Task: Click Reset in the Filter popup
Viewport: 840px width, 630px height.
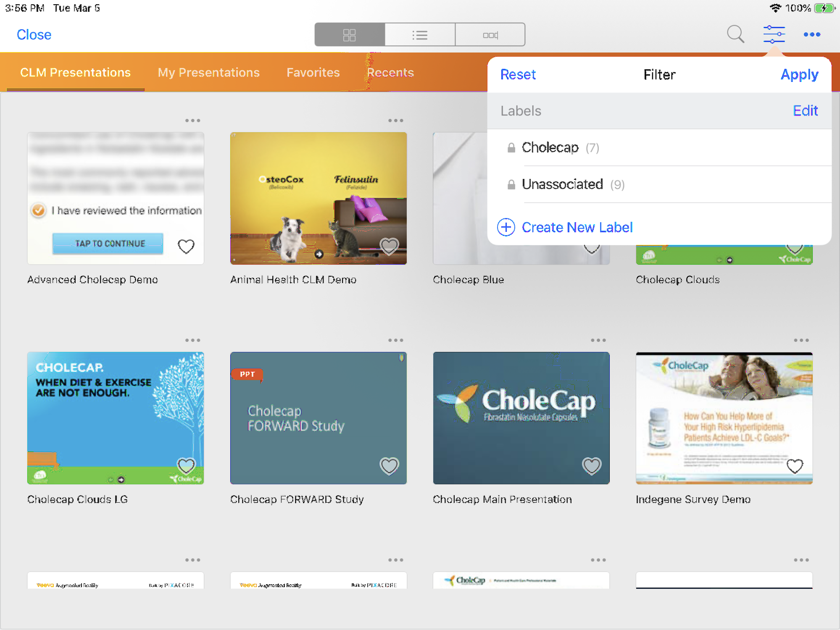Action: 518,74
